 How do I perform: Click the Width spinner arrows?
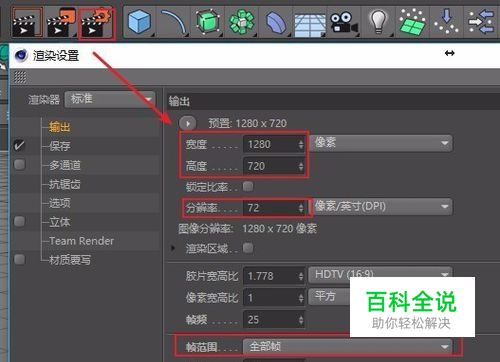301,144
